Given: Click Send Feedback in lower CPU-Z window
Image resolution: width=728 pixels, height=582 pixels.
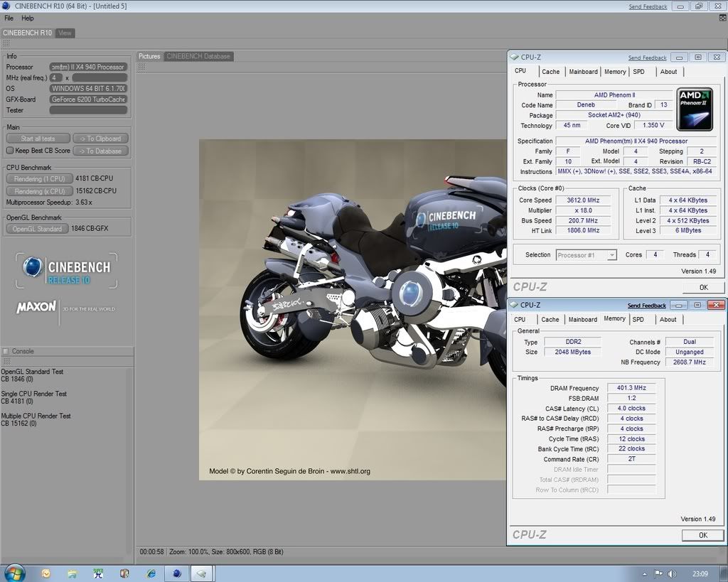Looking at the screenshot, I should [x=647, y=306].
